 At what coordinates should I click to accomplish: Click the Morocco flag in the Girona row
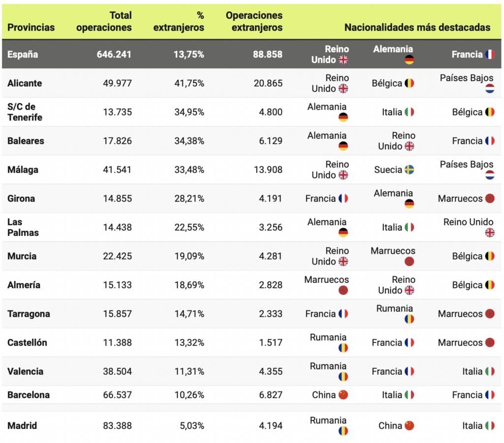point(490,199)
